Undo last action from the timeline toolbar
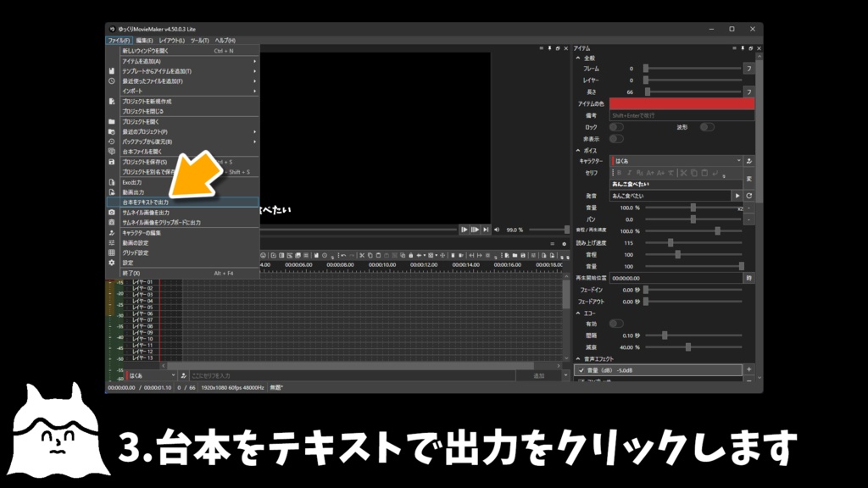Image resolution: width=868 pixels, height=488 pixels. point(344,253)
